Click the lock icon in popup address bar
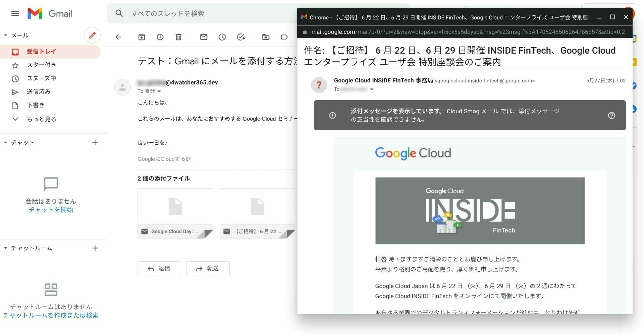Image resolution: width=644 pixels, height=335 pixels. (305, 32)
